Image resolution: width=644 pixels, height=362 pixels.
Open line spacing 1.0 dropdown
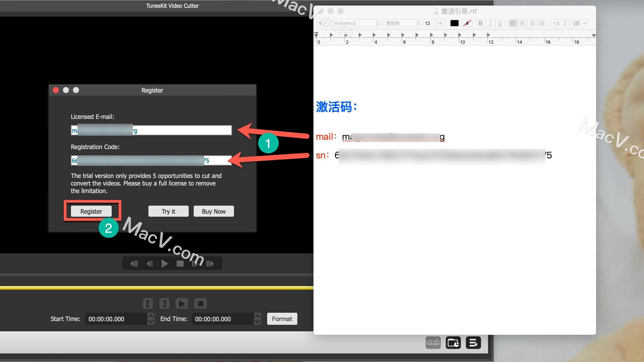559,23
